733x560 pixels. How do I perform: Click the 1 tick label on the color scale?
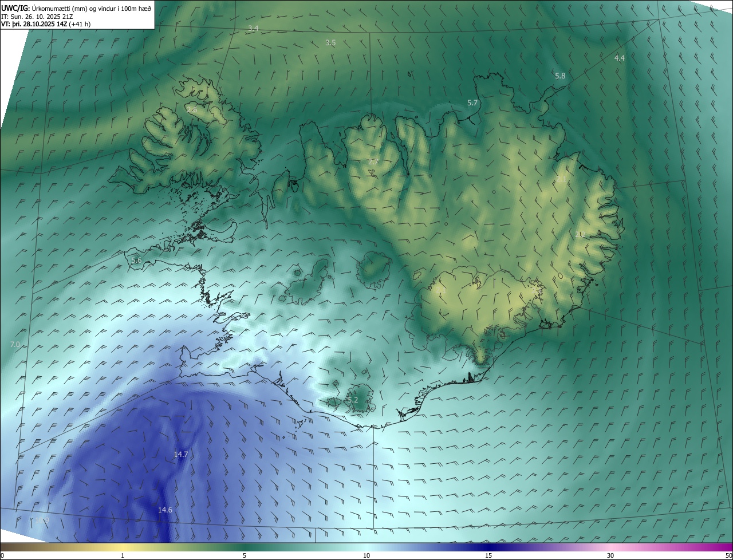click(x=123, y=555)
